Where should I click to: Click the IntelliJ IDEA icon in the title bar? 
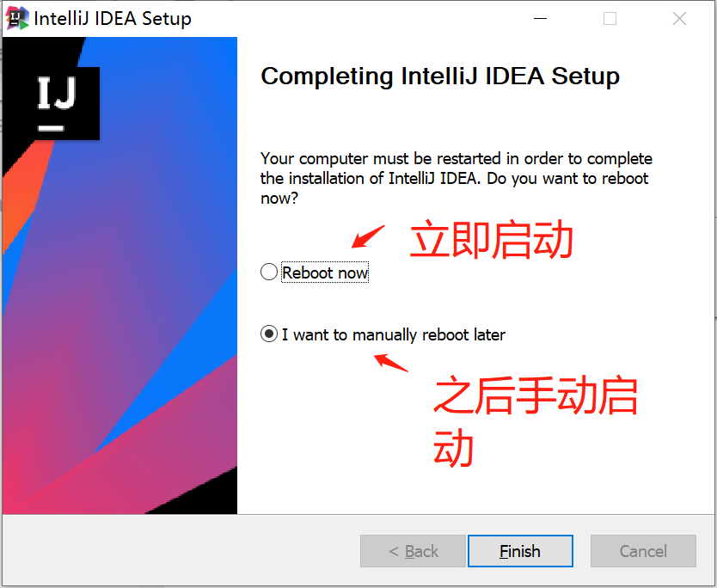pos(16,17)
